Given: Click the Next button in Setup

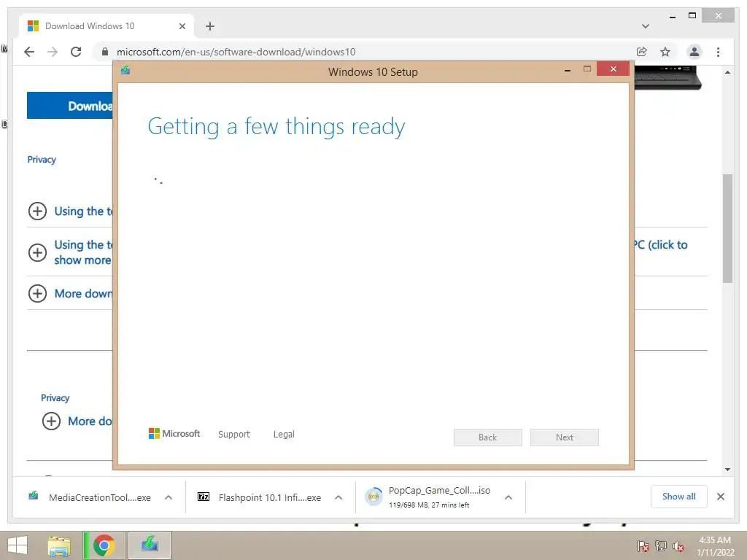Looking at the screenshot, I should point(565,437).
